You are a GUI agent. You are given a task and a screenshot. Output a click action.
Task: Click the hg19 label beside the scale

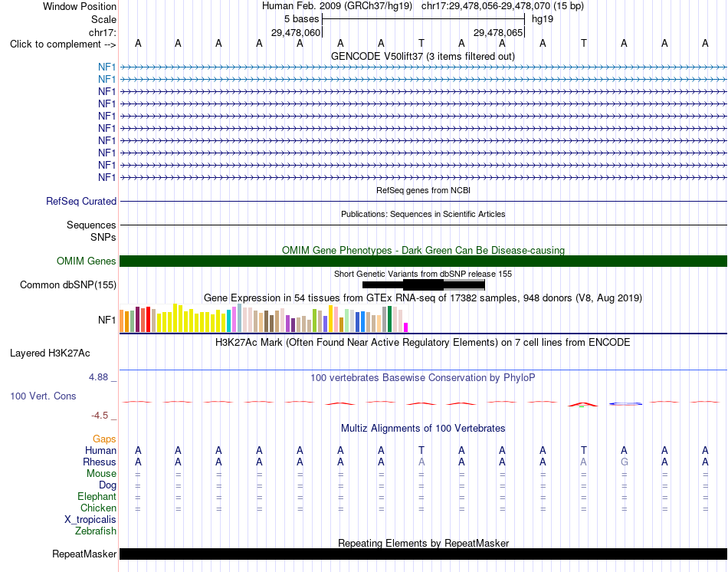543,19
